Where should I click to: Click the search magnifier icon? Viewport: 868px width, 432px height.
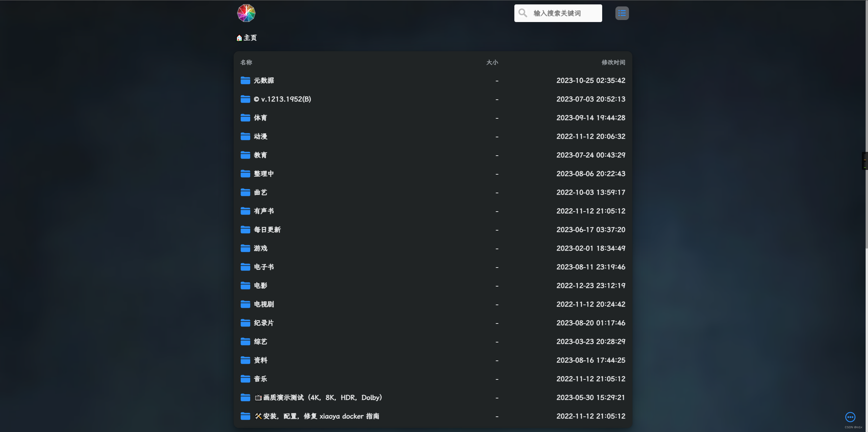pyautogui.click(x=523, y=13)
